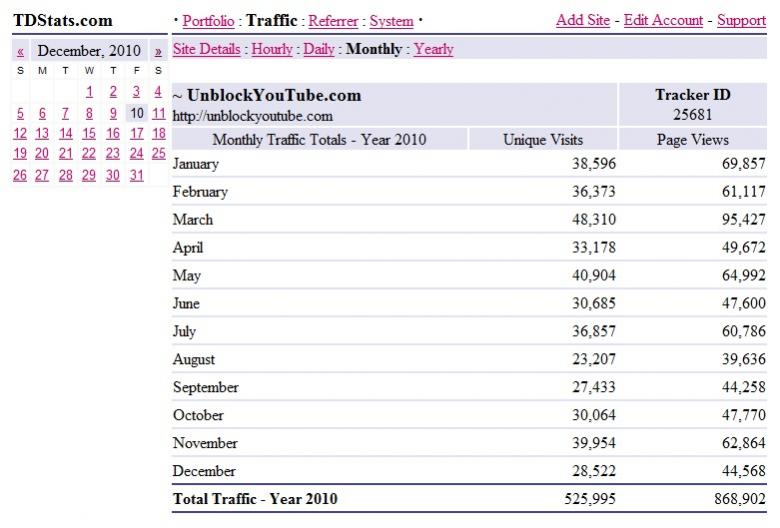Select December 20 in the calendar
The image size is (780, 528).
[x=42, y=154]
